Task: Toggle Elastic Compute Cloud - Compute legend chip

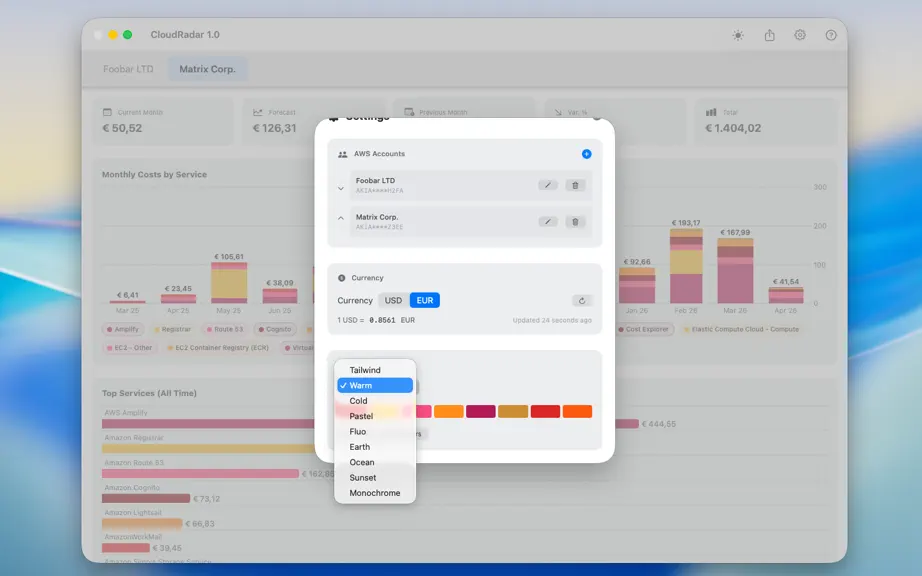Action: click(x=741, y=329)
